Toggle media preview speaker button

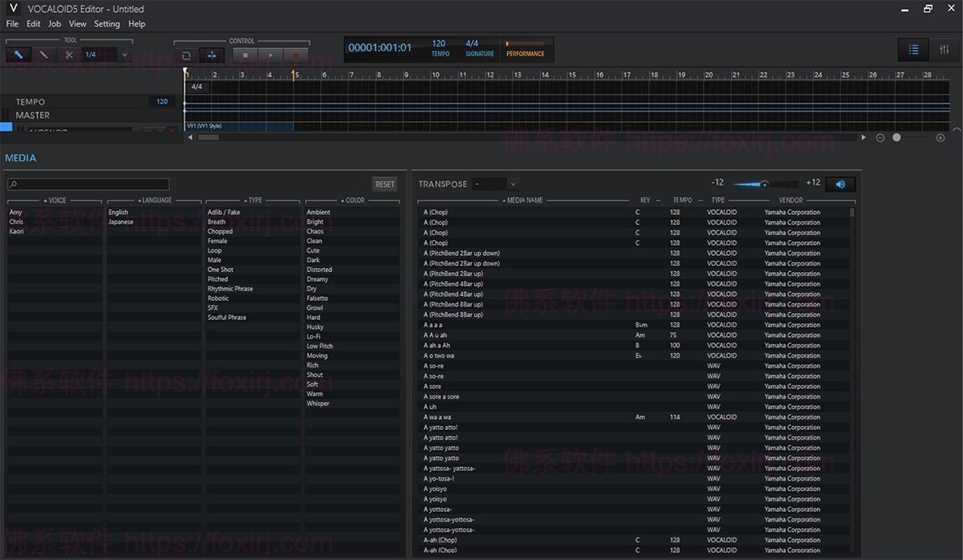click(x=840, y=184)
